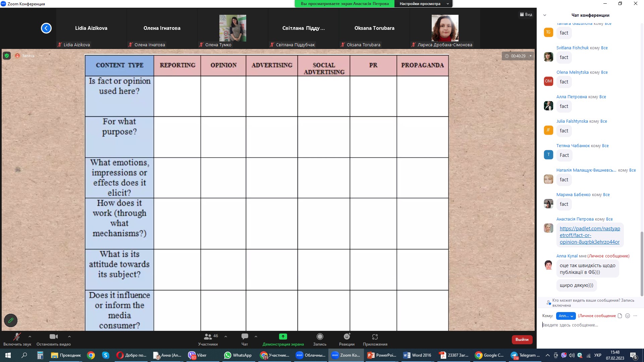The image size is (644, 362).
Task: Toggle the Chat panel button
Action: coord(245,337)
